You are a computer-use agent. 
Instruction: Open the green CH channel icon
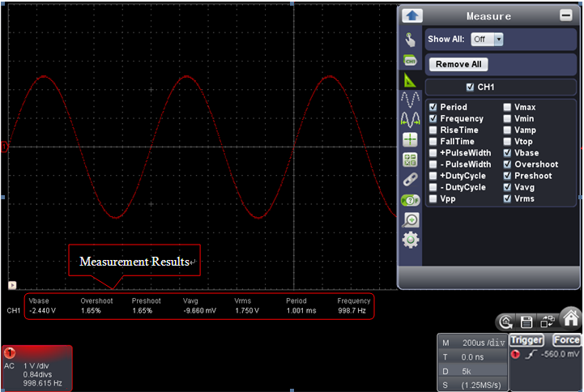[411, 60]
